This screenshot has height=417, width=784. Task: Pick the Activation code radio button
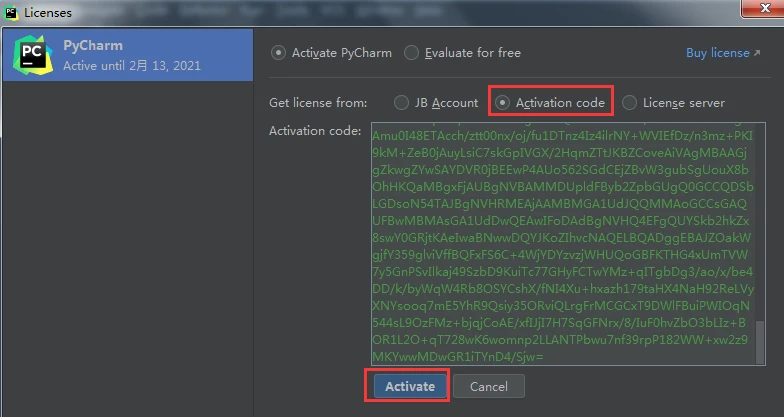[503, 102]
